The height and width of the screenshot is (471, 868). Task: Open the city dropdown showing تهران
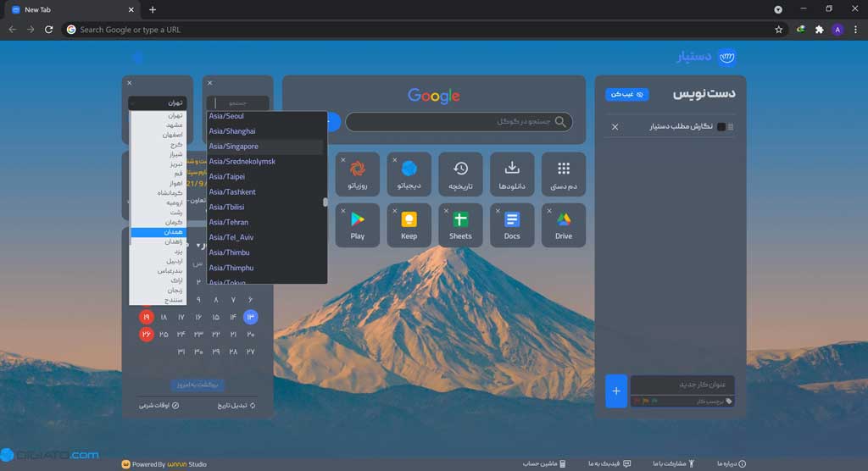tap(158, 103)
